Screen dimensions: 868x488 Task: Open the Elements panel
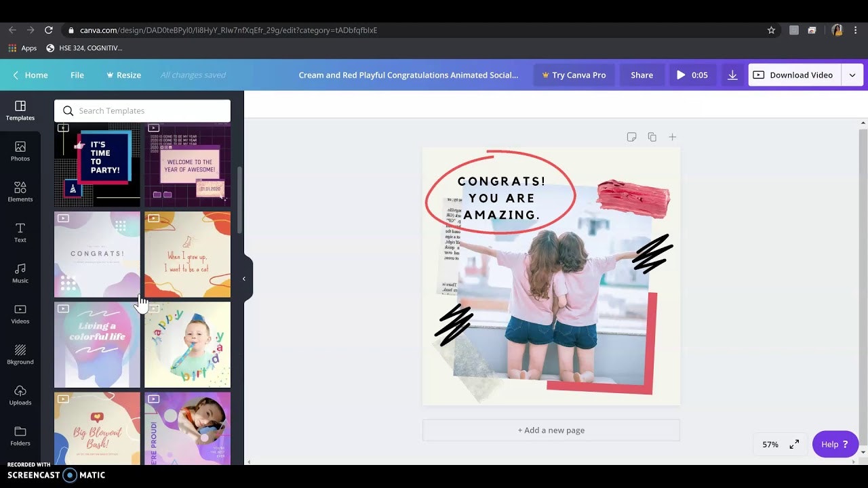point(20,191)
